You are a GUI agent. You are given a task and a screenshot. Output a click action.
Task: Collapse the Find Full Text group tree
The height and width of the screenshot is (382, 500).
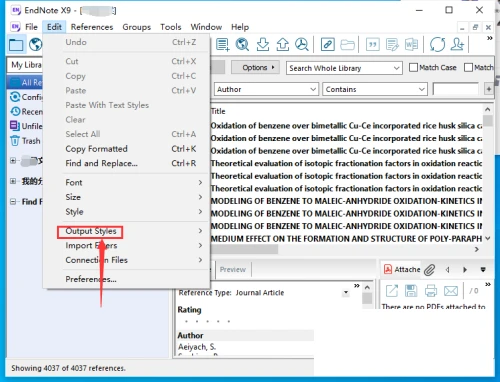13,202
